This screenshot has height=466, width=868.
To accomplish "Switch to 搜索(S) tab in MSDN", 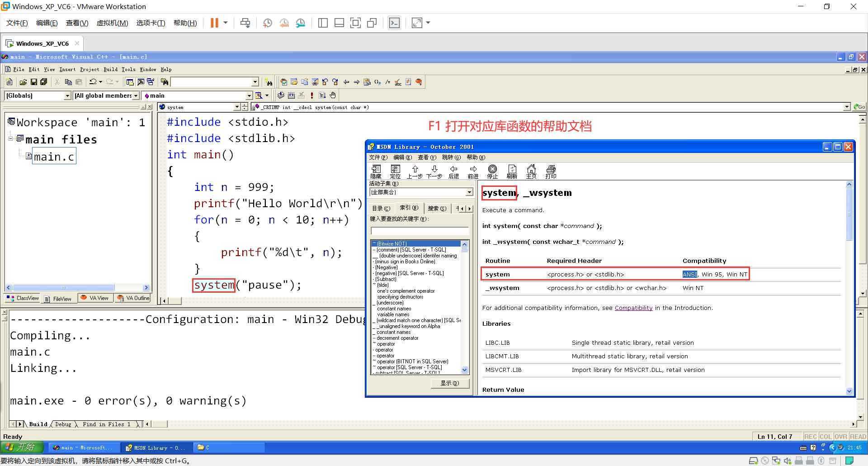I will pyautogui.click(x=437, y=209).
